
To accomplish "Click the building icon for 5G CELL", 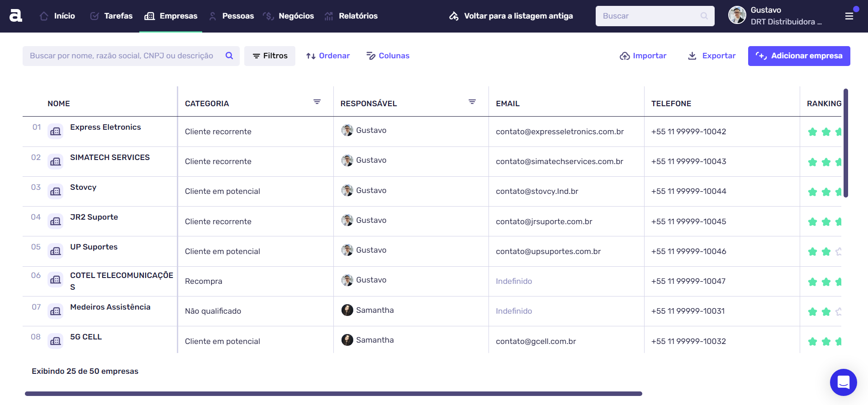I will pyautogui.click(x=55, y=341).
